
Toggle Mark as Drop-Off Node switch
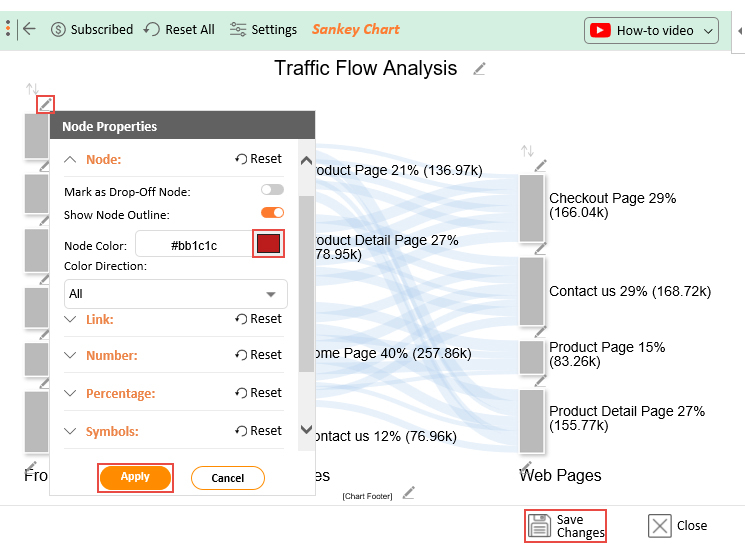[272, 190]
